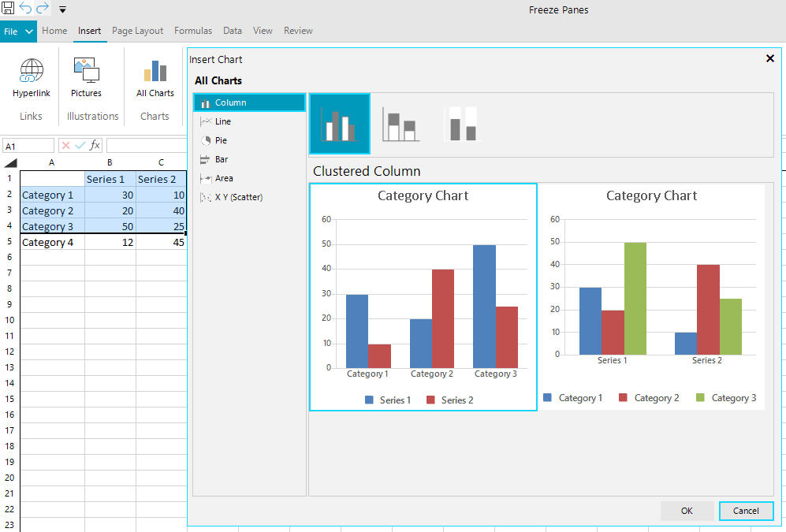The height and width of the screenshot is (532, 786).
Task: Confirm chart insertion with OK
Action: click(x=686, y=511)
